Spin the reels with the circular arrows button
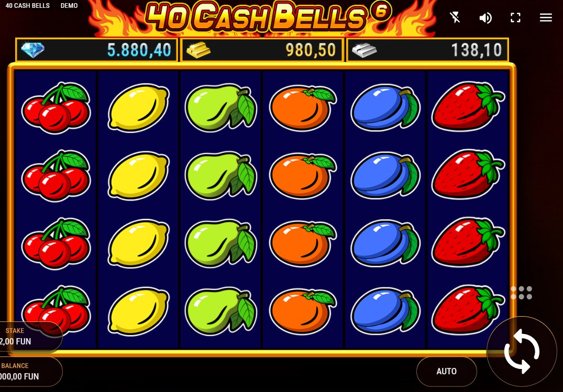 tap(522, 352)
